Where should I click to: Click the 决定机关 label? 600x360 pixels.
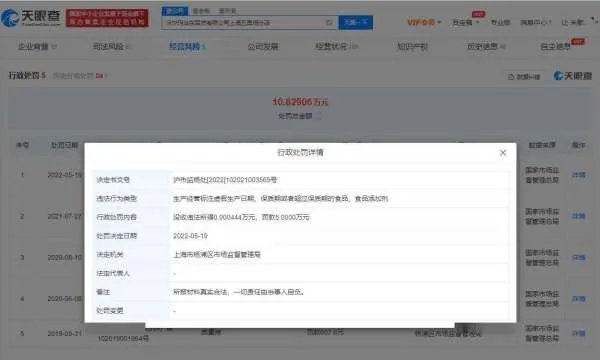109,254
